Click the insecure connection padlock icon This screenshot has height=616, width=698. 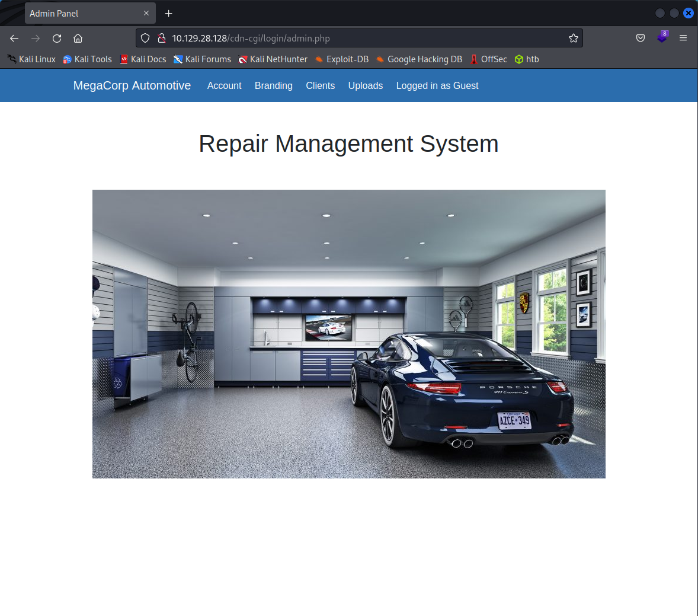tap(161, 39)
